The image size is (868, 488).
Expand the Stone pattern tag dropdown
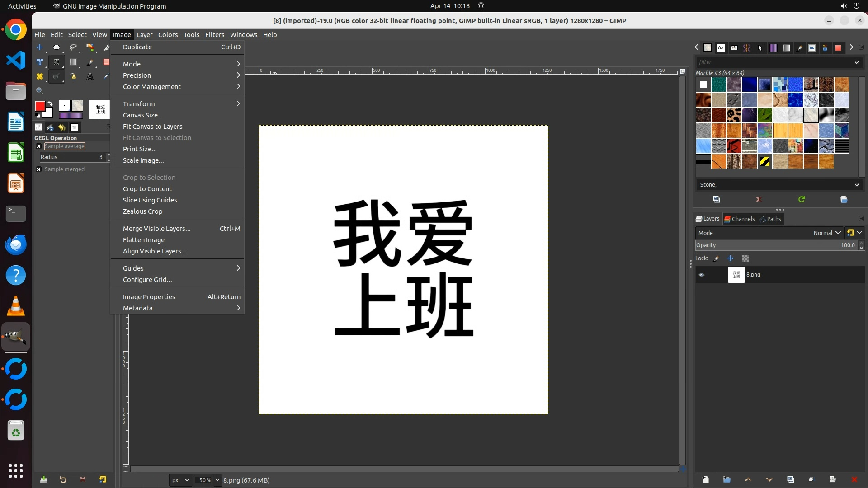coord(856,185)
